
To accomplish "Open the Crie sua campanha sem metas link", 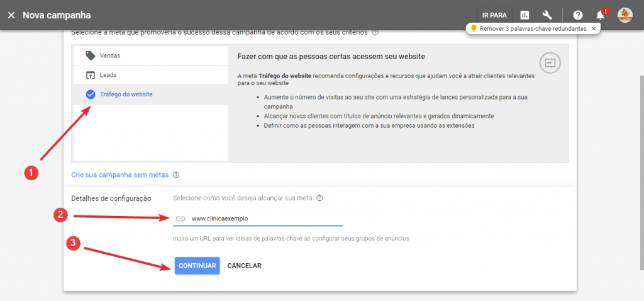I will (x=119, y=174).
